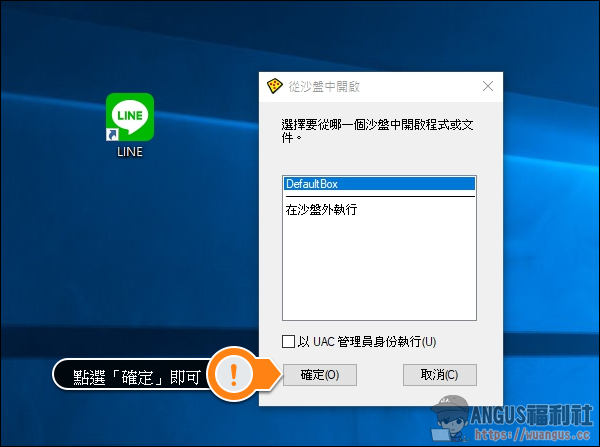Close the 從沙盤中開啟 dialog
The width and height of the screenshot is (600, 447).
click(487, 86)
